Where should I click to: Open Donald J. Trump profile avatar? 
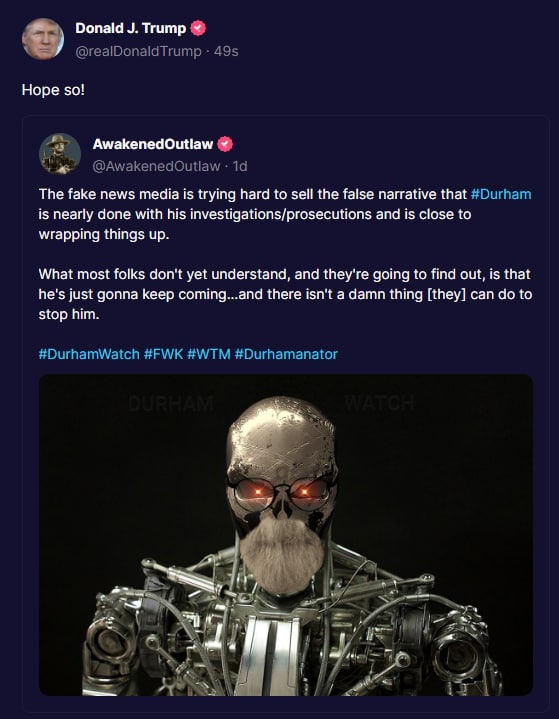(x=43, y=39)
